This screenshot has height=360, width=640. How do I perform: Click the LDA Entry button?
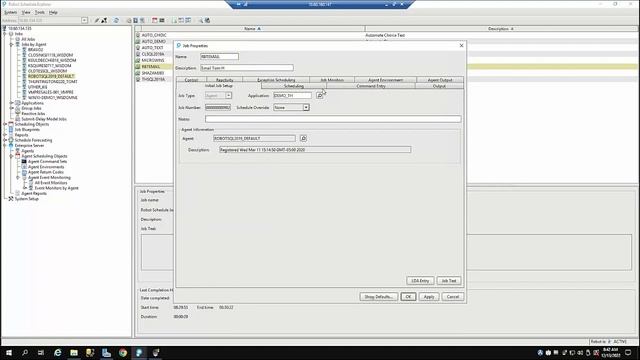tap(420, 281)
